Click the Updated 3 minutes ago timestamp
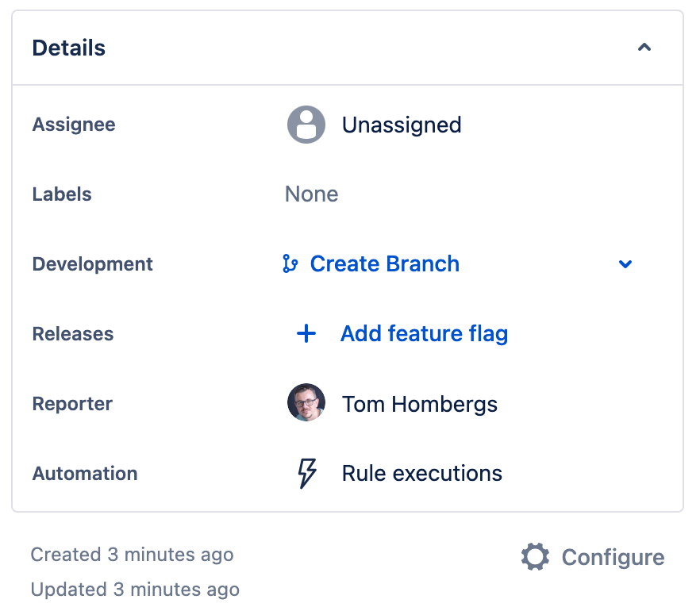Image resolution: width=700 pixels, height=611 pixels. coord(135,590)
